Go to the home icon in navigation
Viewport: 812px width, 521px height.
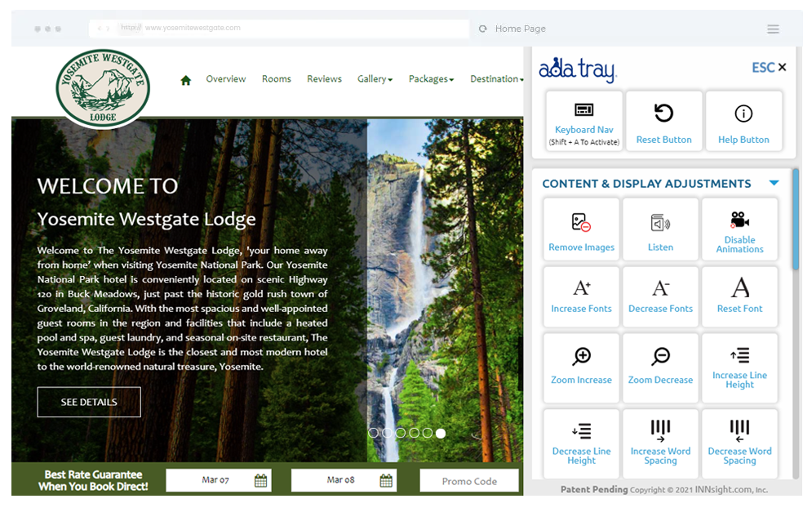186,80
